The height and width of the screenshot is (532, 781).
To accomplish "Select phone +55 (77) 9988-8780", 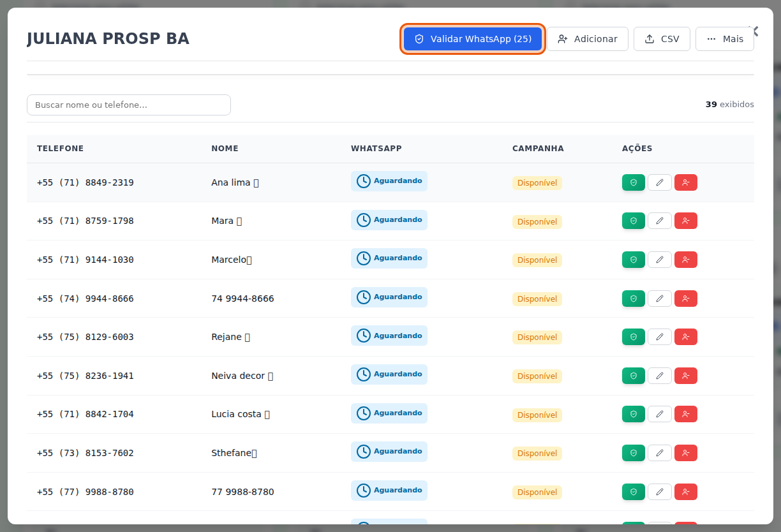I will click(86, 492).
